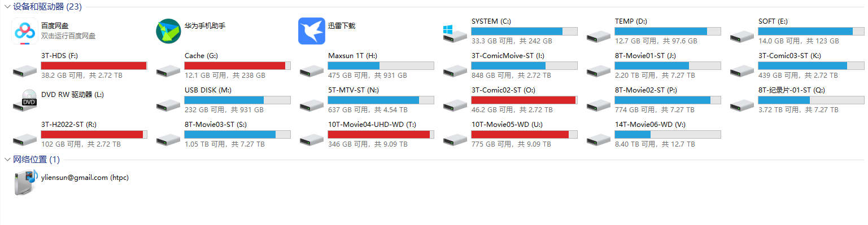Screen dimensions: 868x225
Task: Select the htpc network media device icon
Action: (x=25, y=183)
